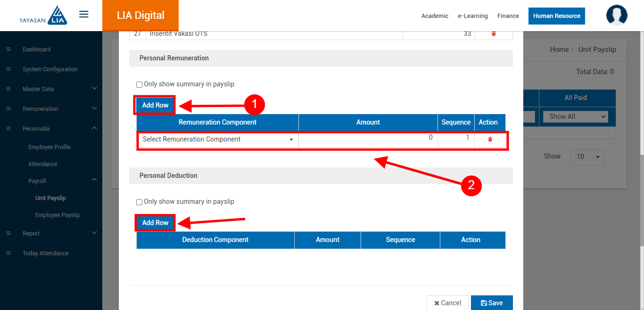Open the user profile avatar
Image resolution: width=644 pixels, height=310 pixels.
tap(617, 15)
